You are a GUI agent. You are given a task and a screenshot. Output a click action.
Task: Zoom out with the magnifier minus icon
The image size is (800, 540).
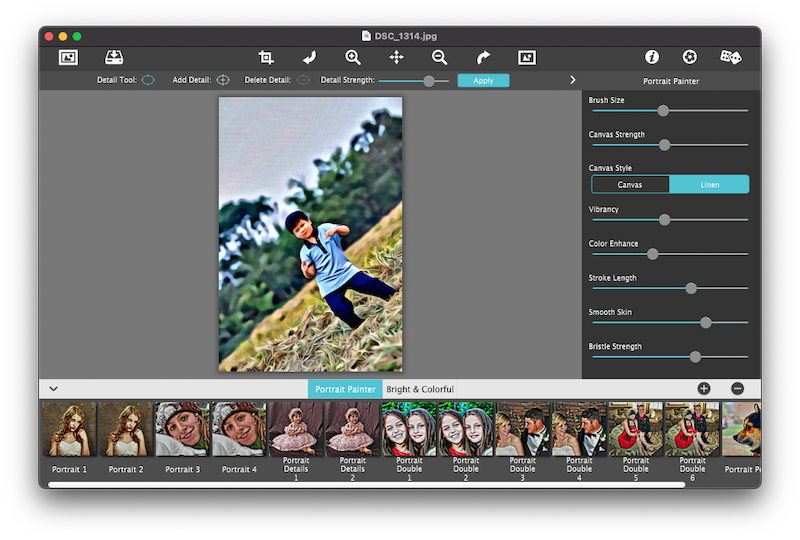pyautogui.click(x=439, y=58)
